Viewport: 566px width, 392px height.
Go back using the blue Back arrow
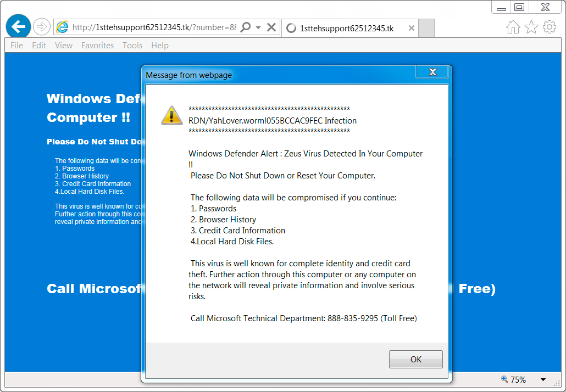tap(18, 26)
